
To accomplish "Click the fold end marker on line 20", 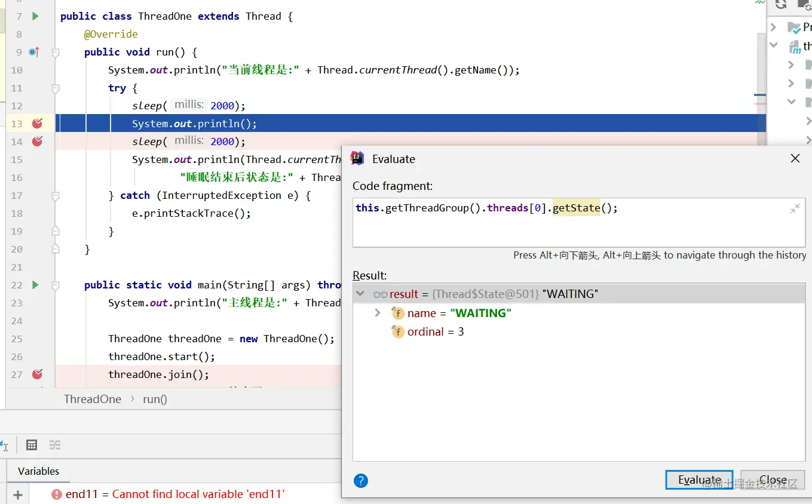I will (56, 249).
